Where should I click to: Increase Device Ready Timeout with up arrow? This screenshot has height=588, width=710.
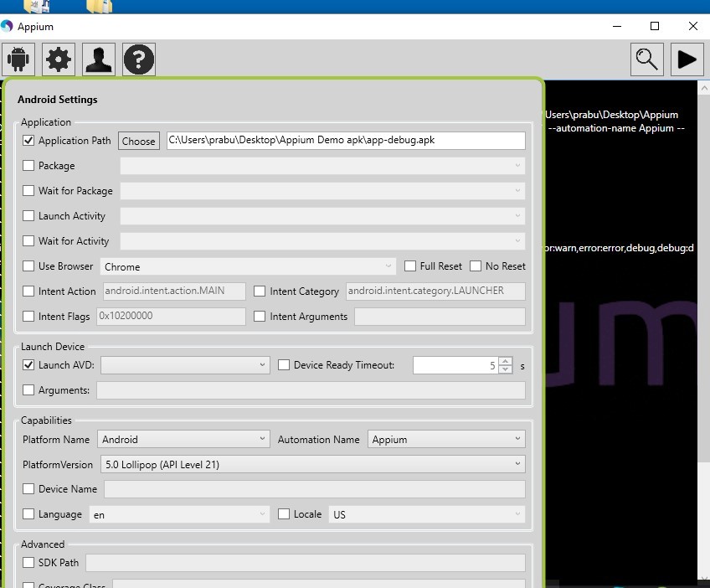[506, 361]
